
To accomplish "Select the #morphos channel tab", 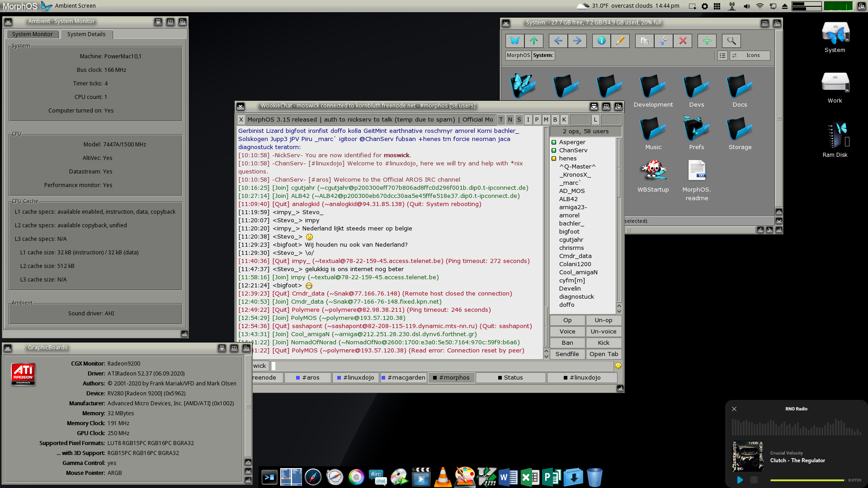I will (x=451, y=378).
